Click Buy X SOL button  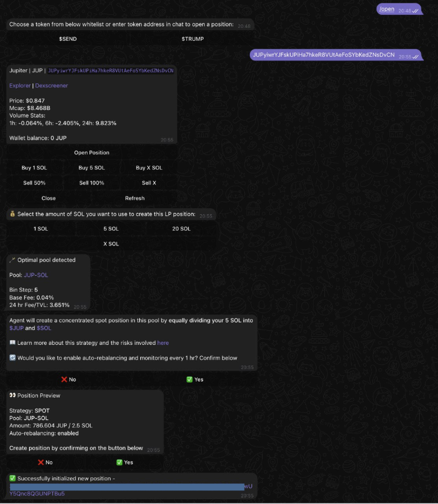click(x=149, y=168)
